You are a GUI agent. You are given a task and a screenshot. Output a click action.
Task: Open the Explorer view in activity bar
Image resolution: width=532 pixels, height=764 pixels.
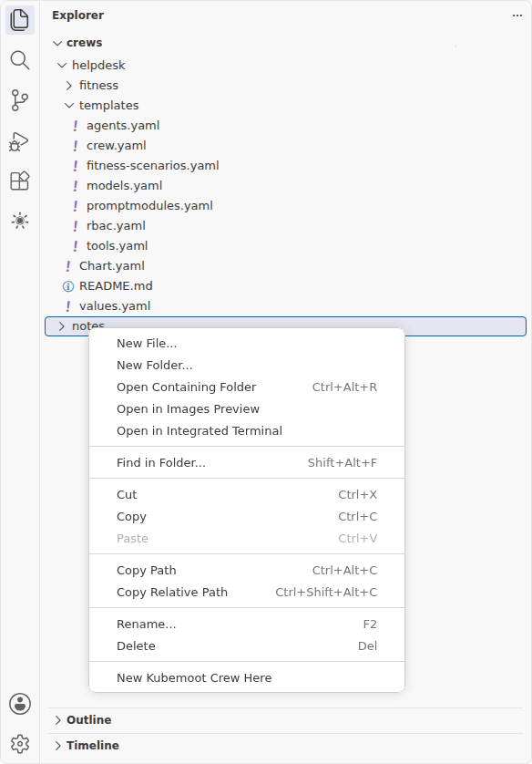19,20
